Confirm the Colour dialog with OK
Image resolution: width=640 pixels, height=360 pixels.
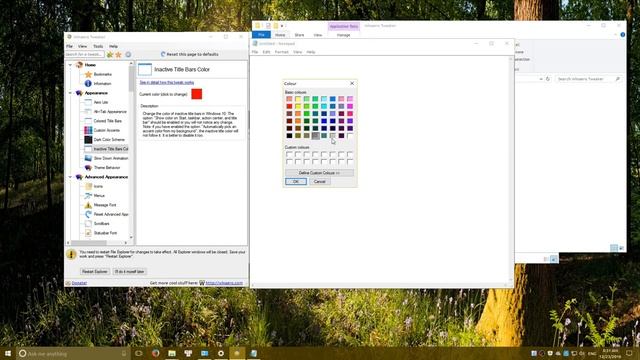tap(296, 182)
